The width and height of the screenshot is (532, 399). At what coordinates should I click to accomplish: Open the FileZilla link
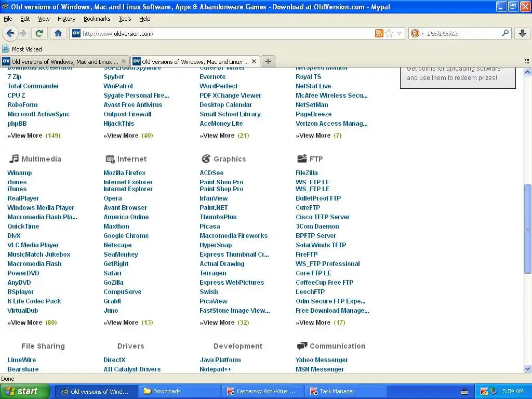(307, 172)
